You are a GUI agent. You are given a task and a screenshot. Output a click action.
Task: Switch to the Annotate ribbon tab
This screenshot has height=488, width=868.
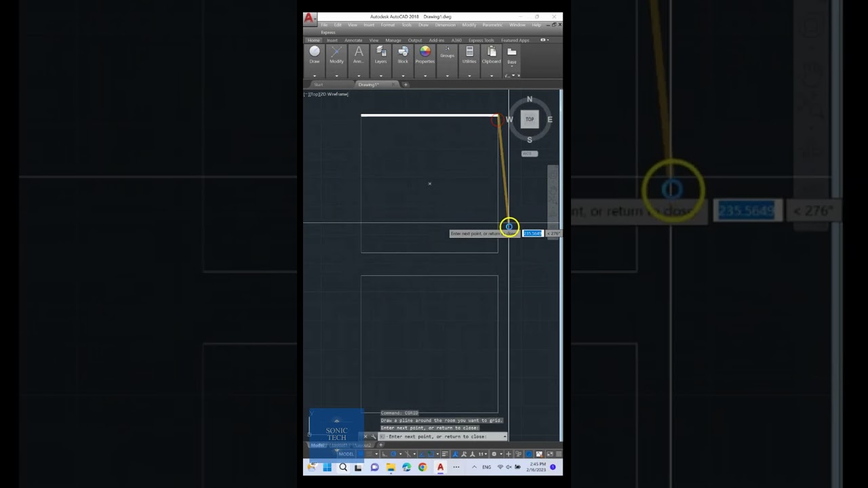pyautogui.click(x=353, y=40)
